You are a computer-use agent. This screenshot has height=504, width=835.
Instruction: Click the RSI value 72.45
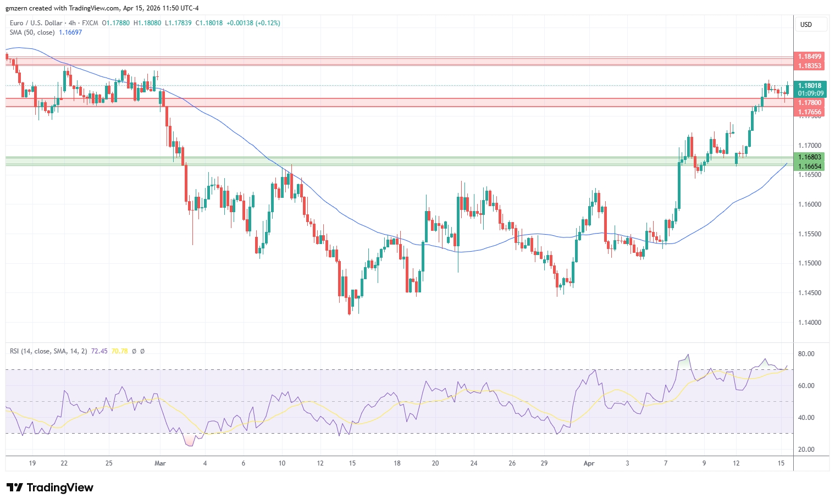pyautogui.click(x=99, y=351)
